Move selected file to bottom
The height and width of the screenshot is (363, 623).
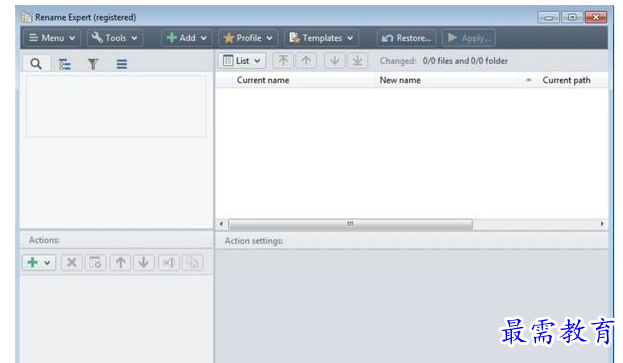(x=358, y=61)
